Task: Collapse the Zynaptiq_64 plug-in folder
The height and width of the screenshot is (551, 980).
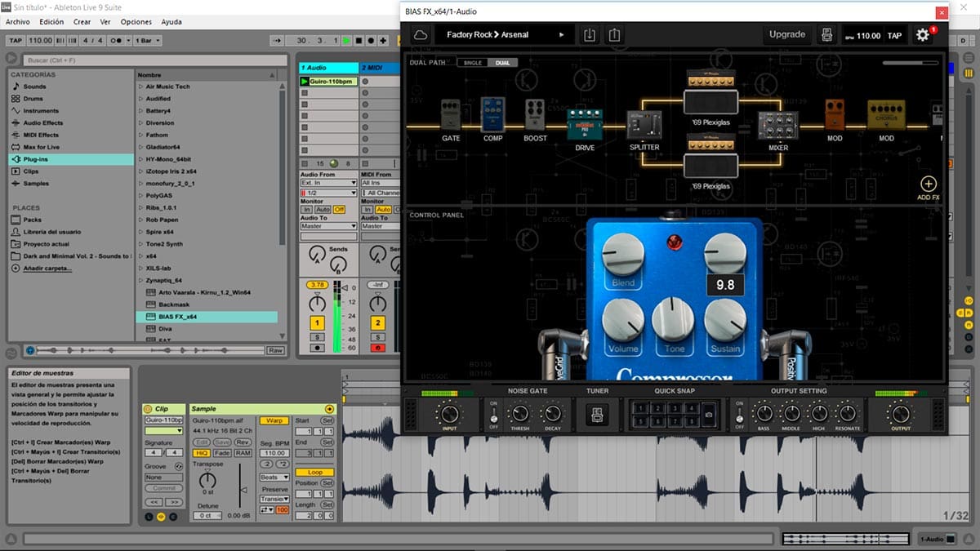Action: tap(140, 280)
